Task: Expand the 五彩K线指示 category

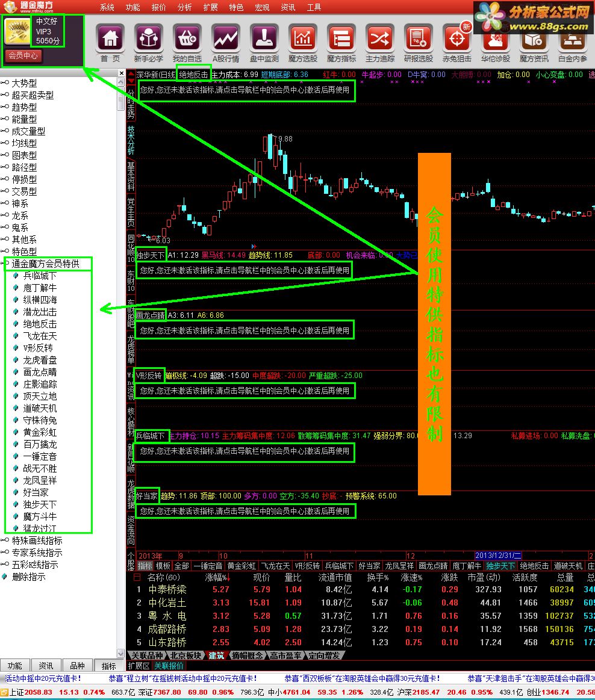Action: pyautogui.click(x=35, y=565)
